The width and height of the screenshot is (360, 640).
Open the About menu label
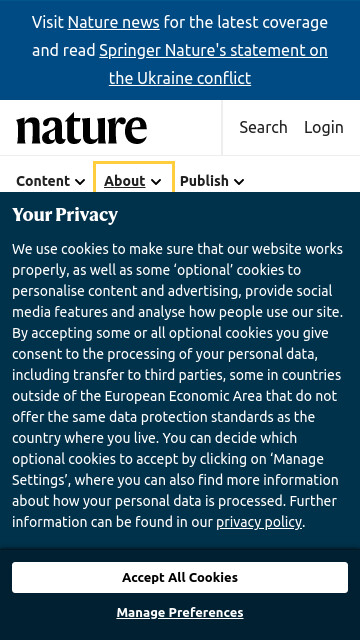click(x=124, y=181)
